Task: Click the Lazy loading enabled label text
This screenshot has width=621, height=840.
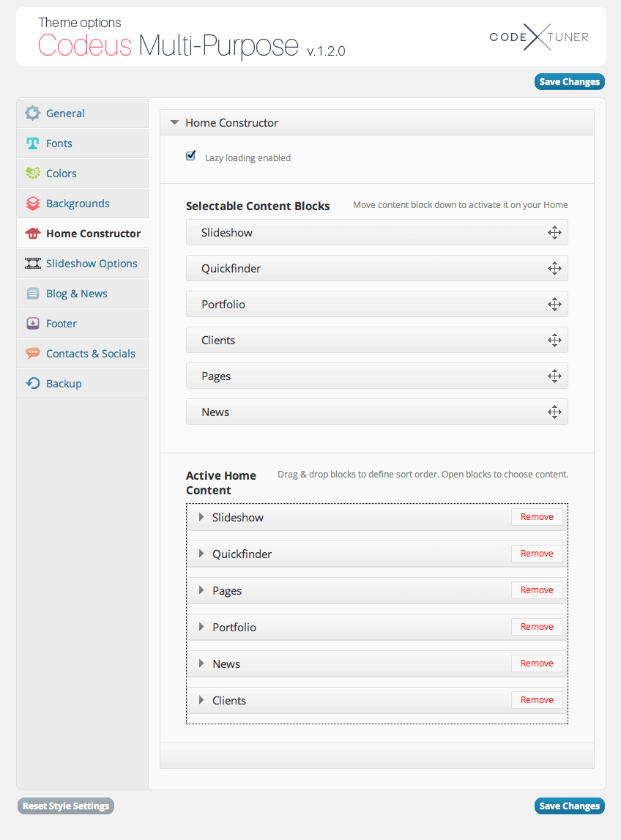Action: [x=248, y=158]
